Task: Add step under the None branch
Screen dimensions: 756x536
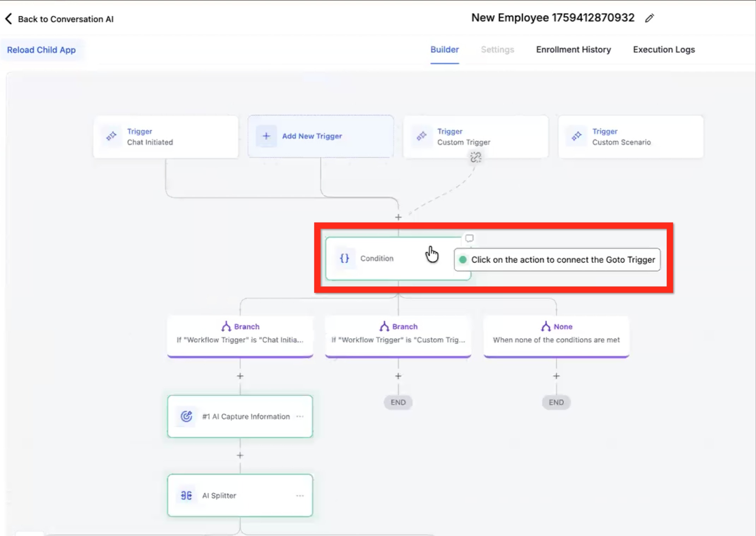Action: click(x=556, y=376)
